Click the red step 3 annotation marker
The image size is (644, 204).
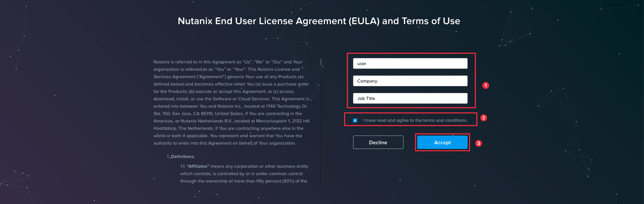(x=478, y=143)
